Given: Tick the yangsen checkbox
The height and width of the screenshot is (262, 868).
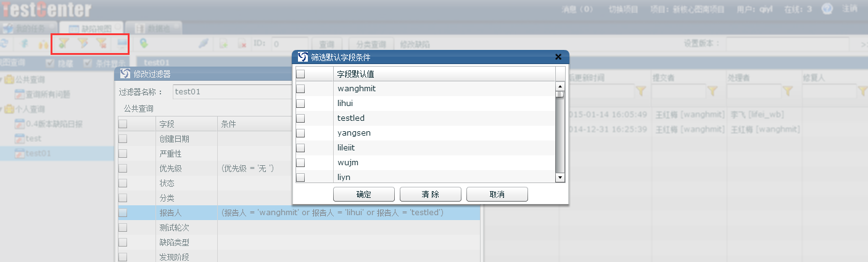Looking at the screenshot, I should (x=301, y=133).
